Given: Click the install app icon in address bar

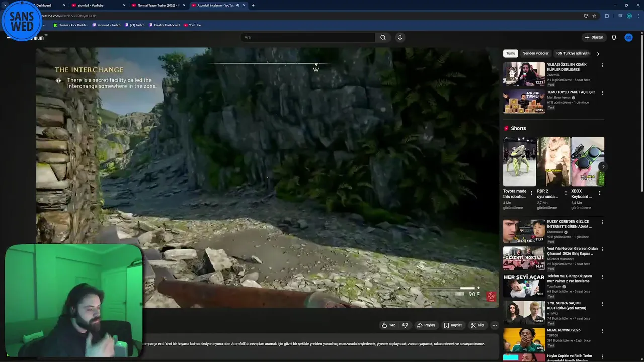Looking at the screenshot, I should 586,16.
